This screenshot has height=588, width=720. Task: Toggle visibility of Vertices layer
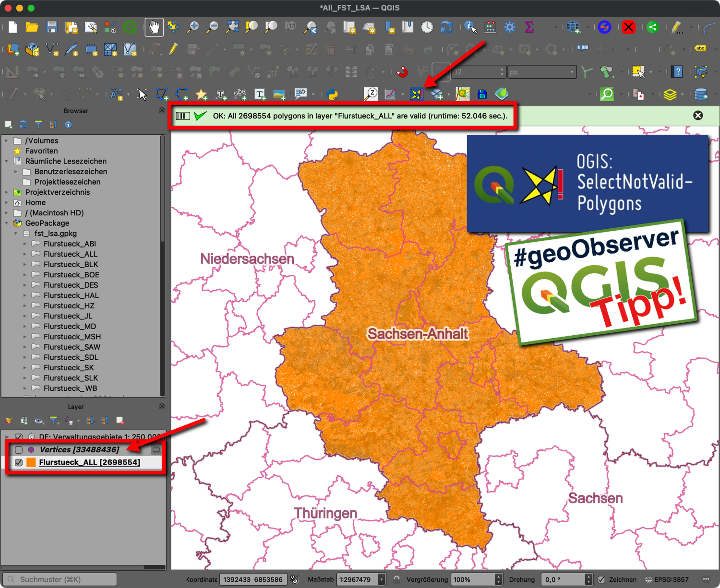pos(19,450)
